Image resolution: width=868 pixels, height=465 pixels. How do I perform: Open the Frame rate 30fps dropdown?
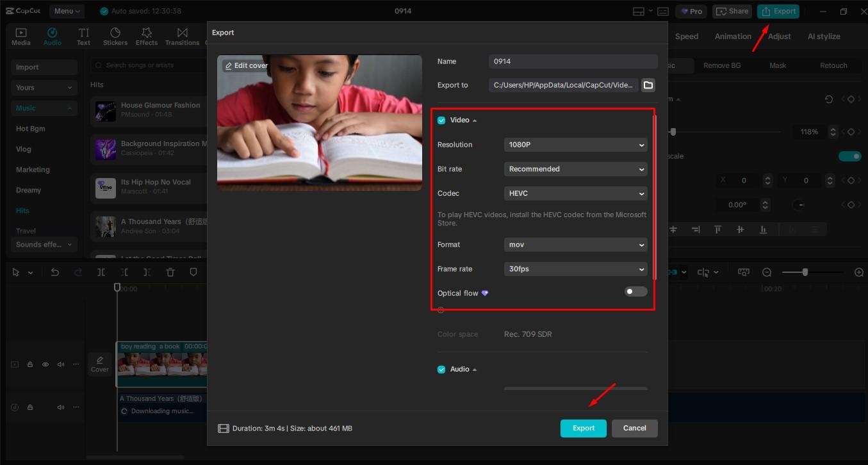(575, 269)
